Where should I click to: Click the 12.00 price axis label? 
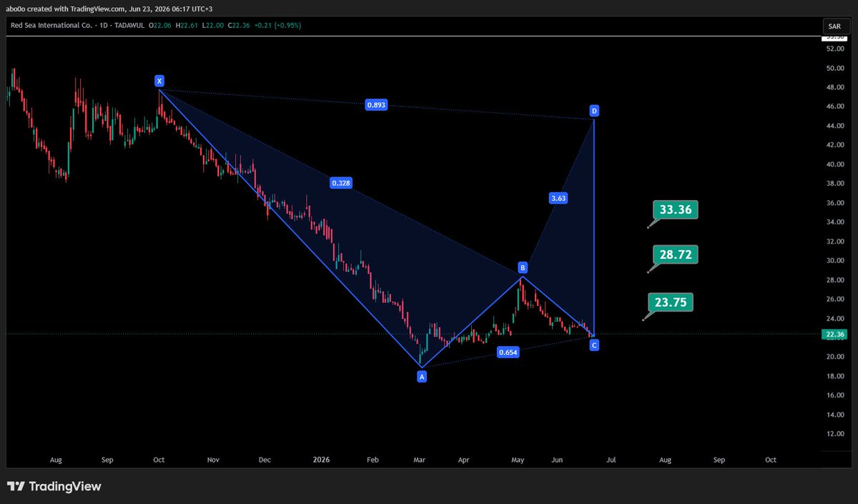pyautogui.click(x=835, y=434)
